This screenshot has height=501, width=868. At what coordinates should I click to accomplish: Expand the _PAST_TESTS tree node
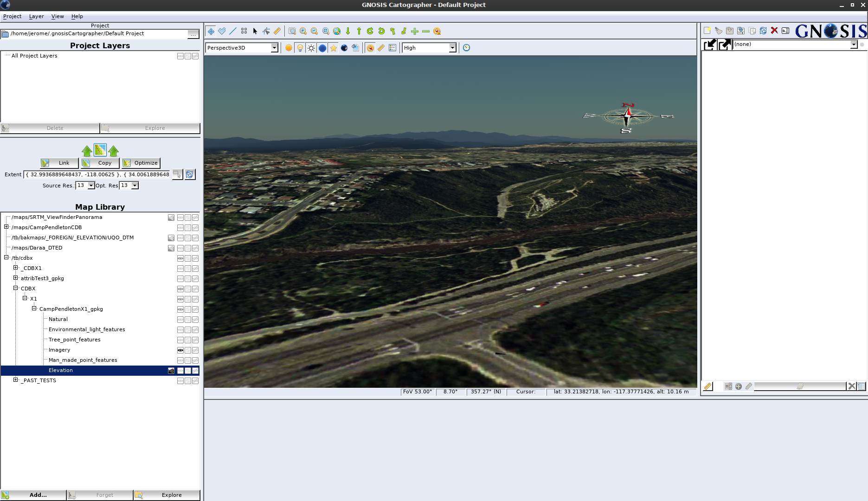[16, 380]
